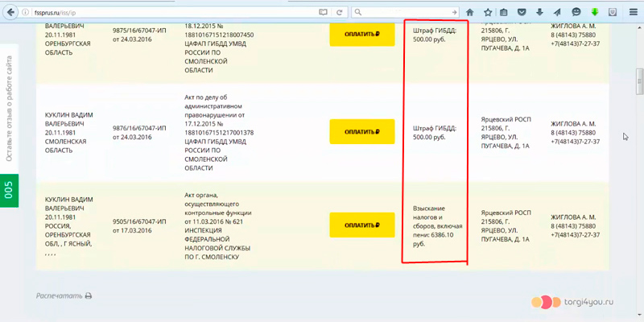Open the Firefox hamburger menu
The height and width of the screenshot is (322, 644).
[634, 12]
